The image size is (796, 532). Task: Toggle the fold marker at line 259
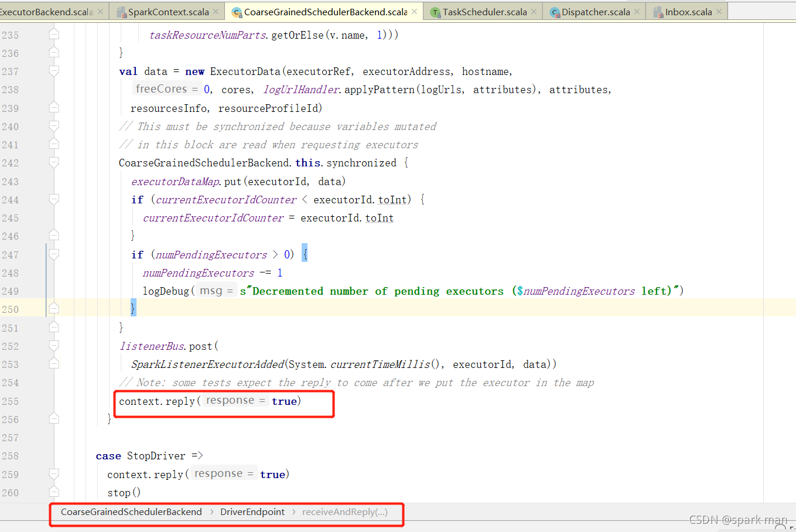(54, 475)
